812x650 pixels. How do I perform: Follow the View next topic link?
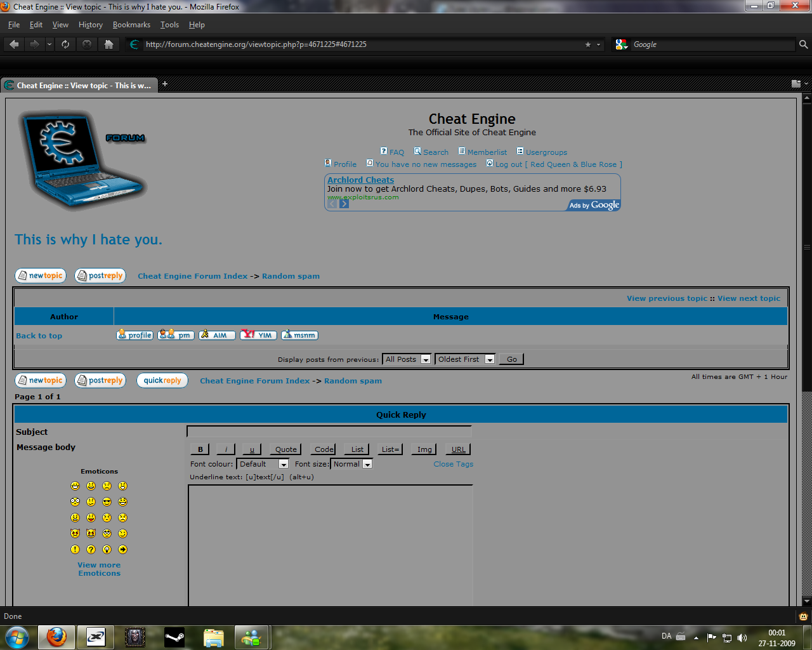tap(749, 298)
